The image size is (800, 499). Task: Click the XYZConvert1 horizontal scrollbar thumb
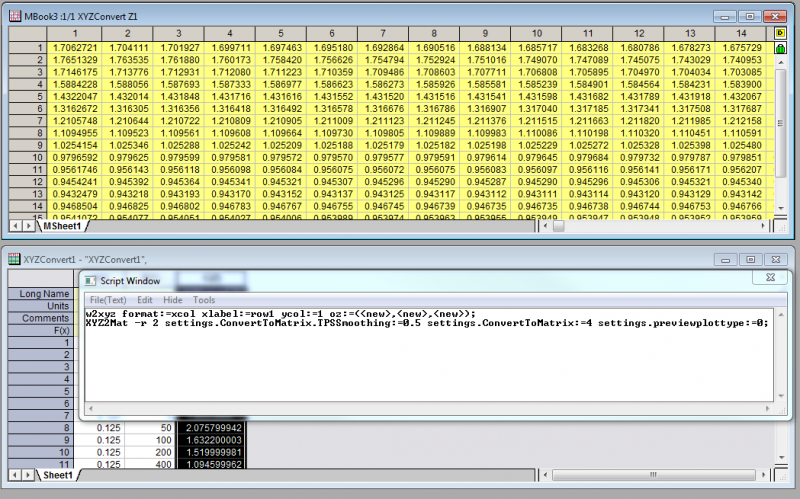(653, 475)
